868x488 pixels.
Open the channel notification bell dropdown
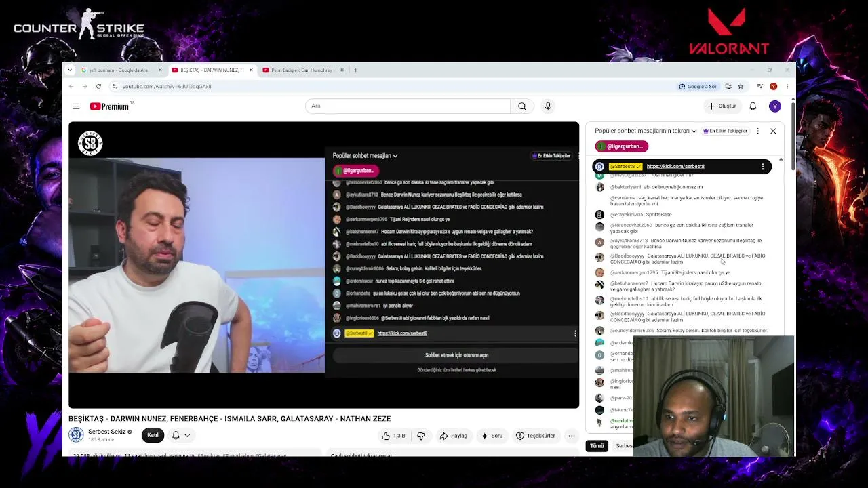pyautogui.click(x=180, y=435)
